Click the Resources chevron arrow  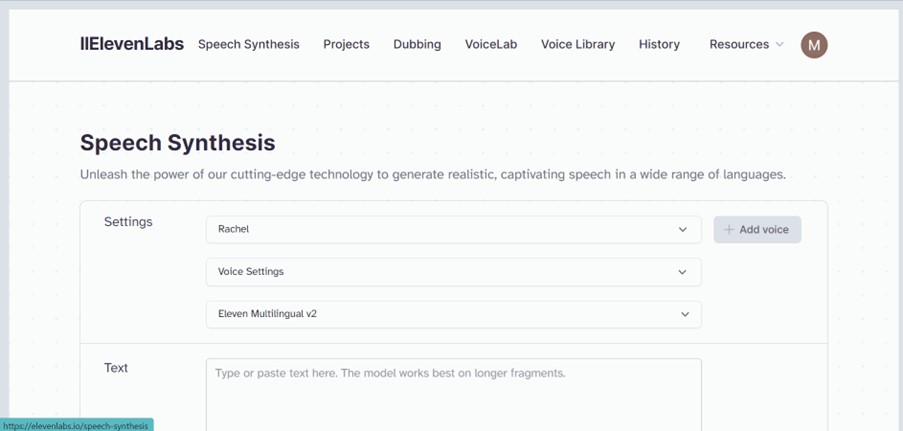coord(779,44)
